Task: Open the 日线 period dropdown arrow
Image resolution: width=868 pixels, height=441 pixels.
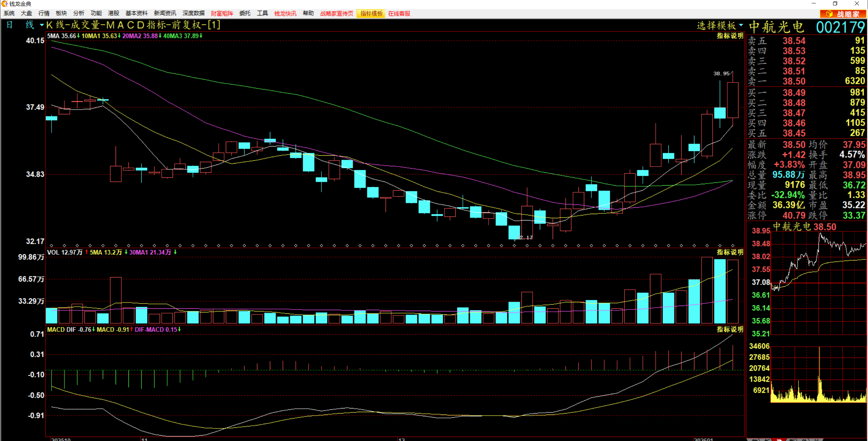Action: click(41, 25)
